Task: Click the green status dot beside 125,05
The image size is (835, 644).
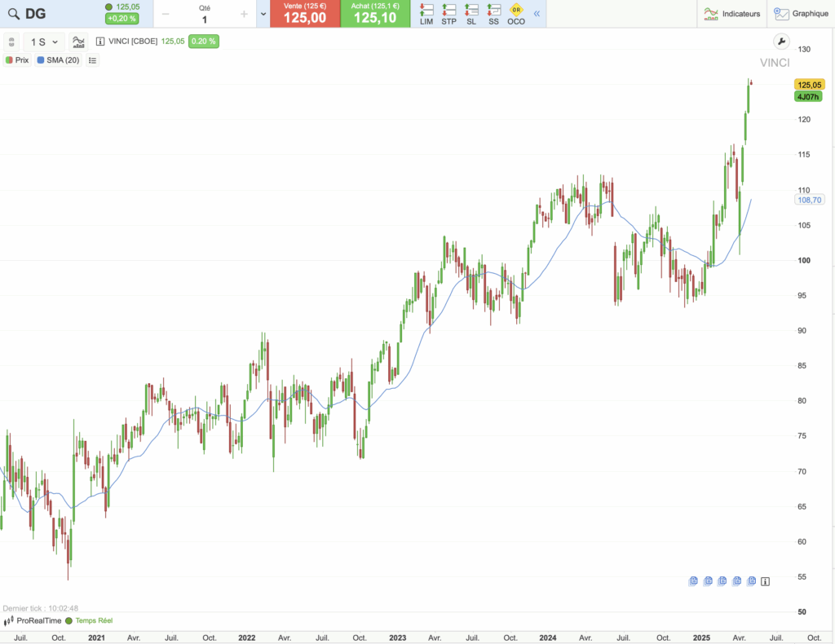Action: click(109, 7)
